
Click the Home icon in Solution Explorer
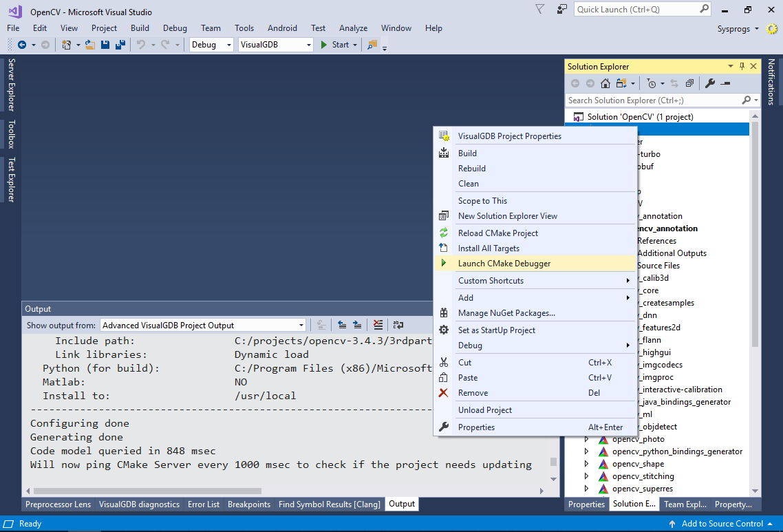pos(605,83)
